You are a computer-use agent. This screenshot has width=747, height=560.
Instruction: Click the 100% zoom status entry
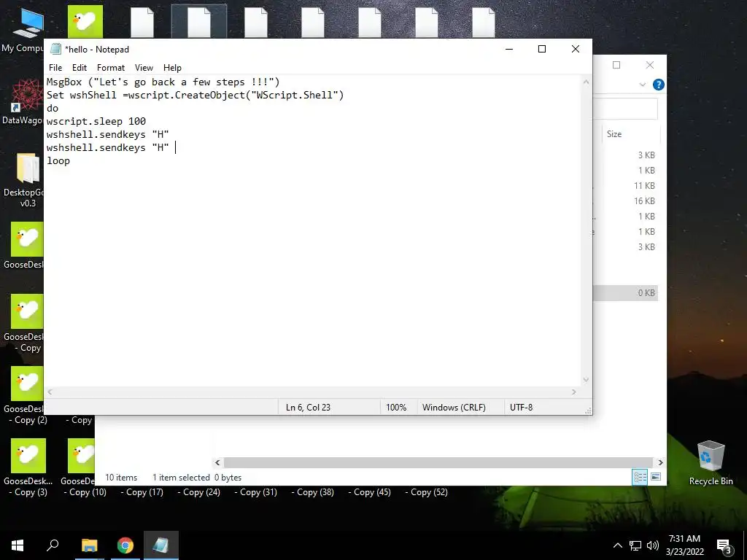pyautogui.click(x=396, y=408)
